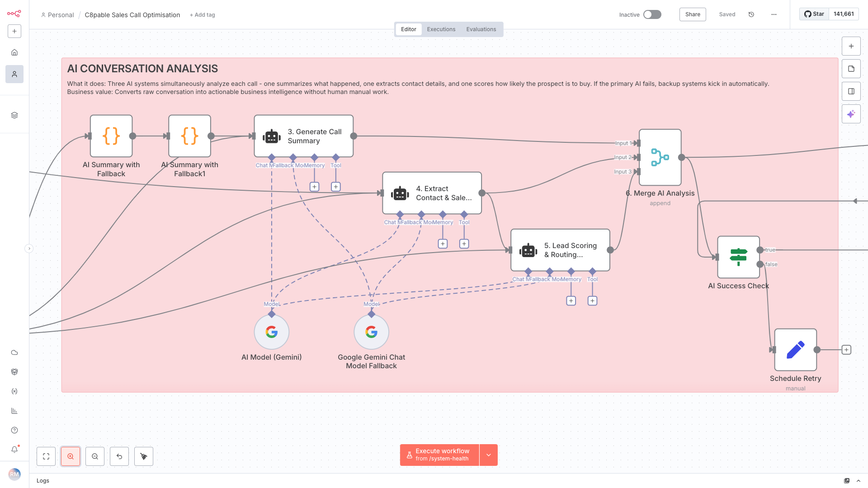Screen dimensions: 868x488
Task: Open the n8n logo home link
Action: pyautogui.click(x=14, y=14)
